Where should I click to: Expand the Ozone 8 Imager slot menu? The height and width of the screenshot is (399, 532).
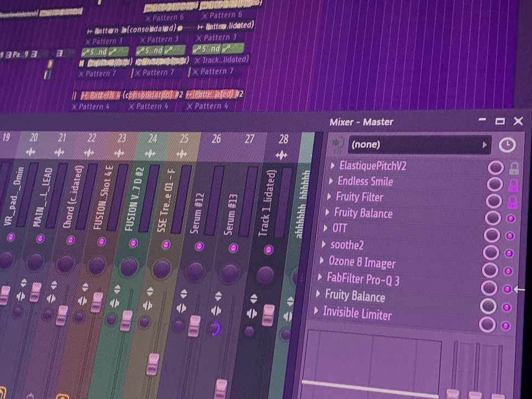pos(323,262)
